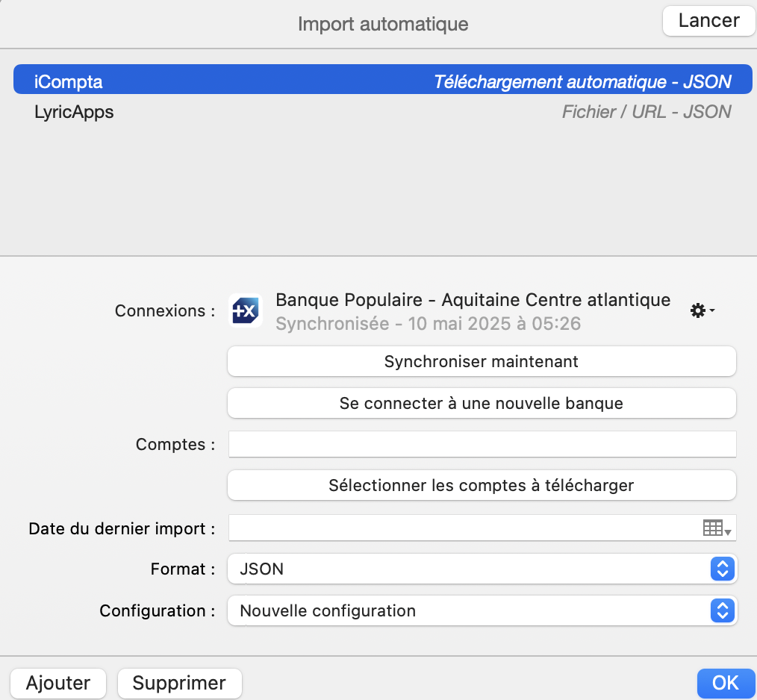Screen dimensions: 757x700
Task: Click the Banque Populaire logo icon
Action: [x=246, y=310]
